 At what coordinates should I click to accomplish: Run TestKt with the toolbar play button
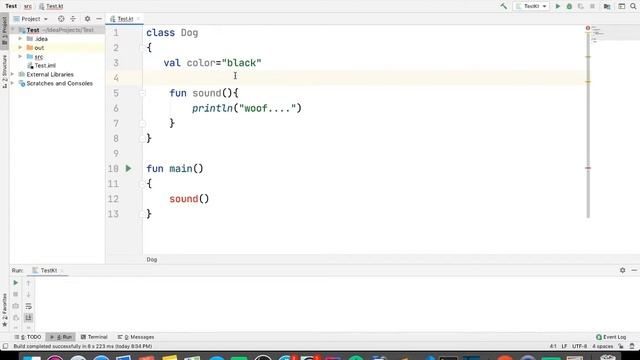(x=558, y=6)
